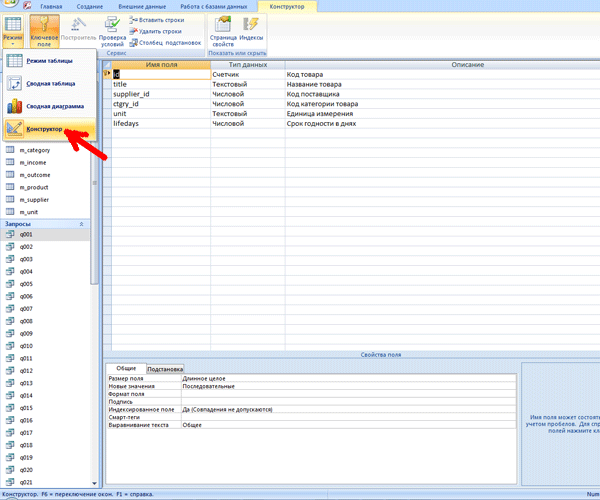This screenshot has width=600, height=500.
Task: Toggle the Ключевое поле key button
Action: (x=44, y=31)
